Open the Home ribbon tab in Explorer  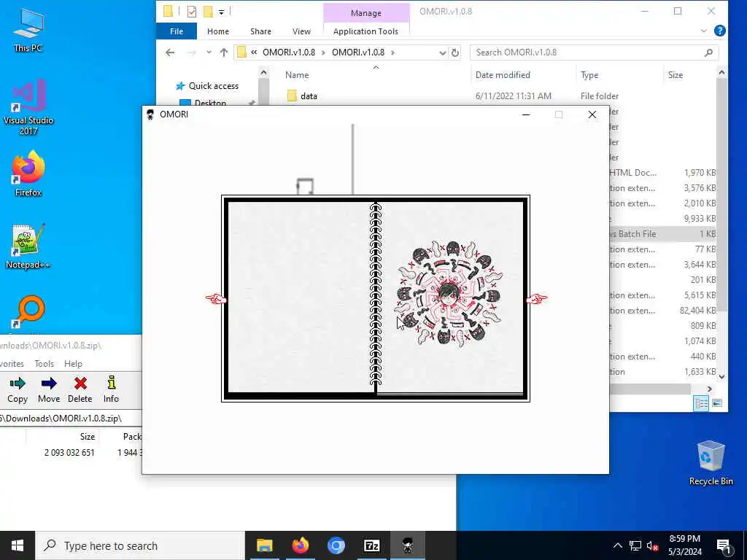[x=217, y=31]
